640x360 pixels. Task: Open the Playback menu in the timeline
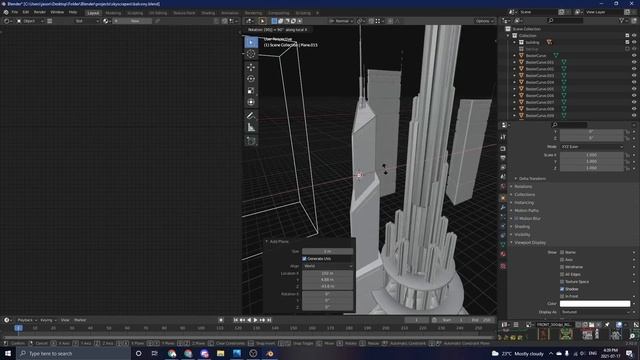[27, 320]
